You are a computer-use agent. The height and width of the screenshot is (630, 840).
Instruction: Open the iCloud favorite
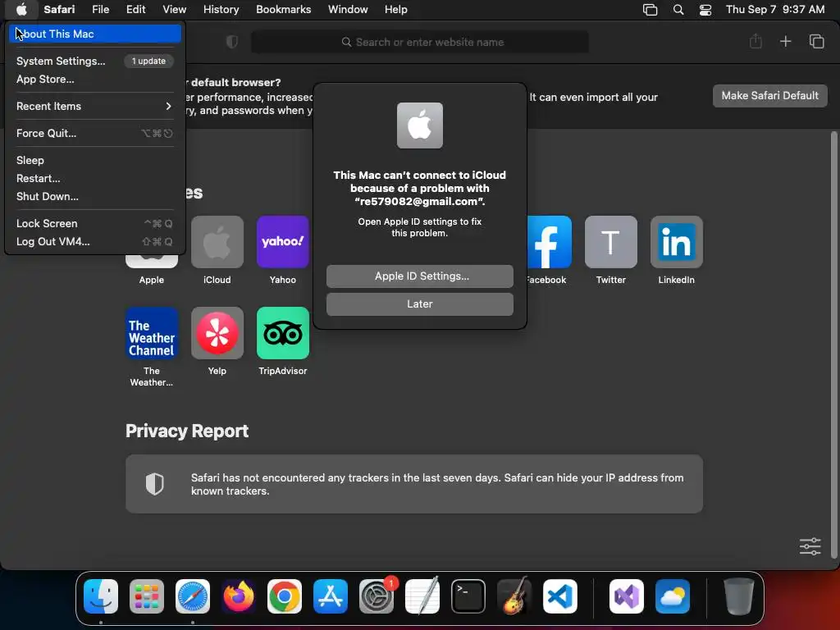tap(217, 242)
